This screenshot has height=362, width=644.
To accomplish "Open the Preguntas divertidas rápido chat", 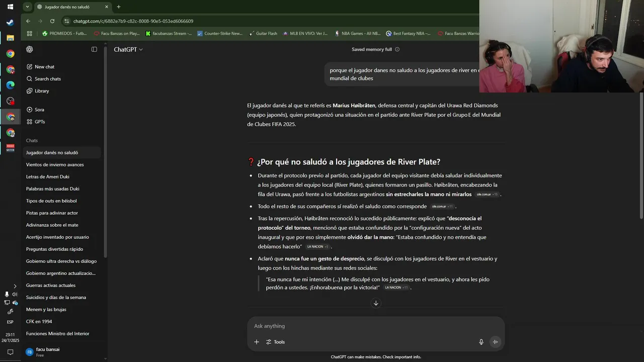I will pyautogui.click(x=62, y=249).
